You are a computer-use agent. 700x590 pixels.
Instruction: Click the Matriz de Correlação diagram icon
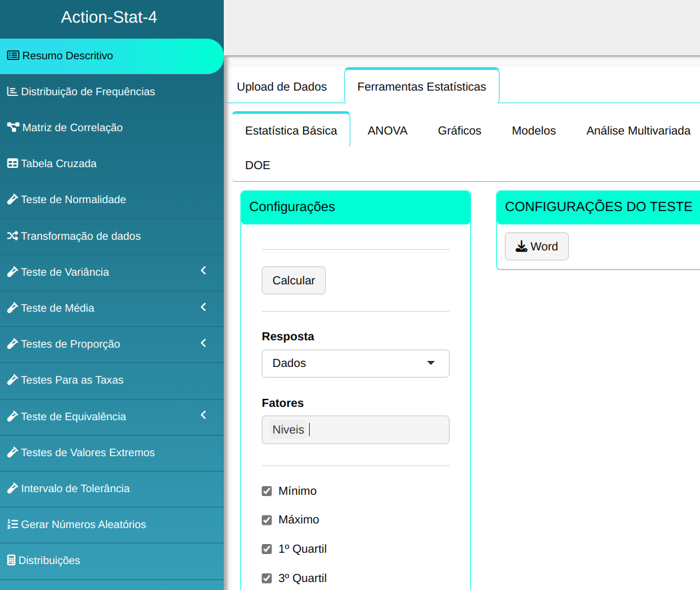pos(13,128)
